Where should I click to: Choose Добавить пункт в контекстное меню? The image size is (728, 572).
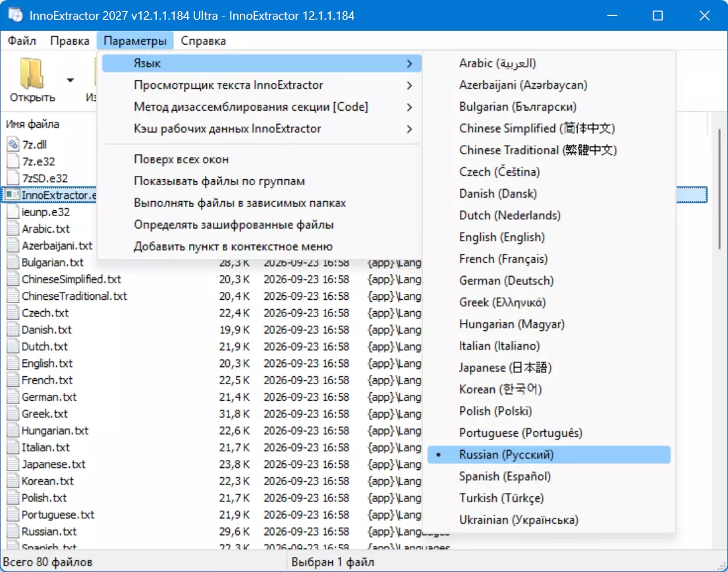262,246
